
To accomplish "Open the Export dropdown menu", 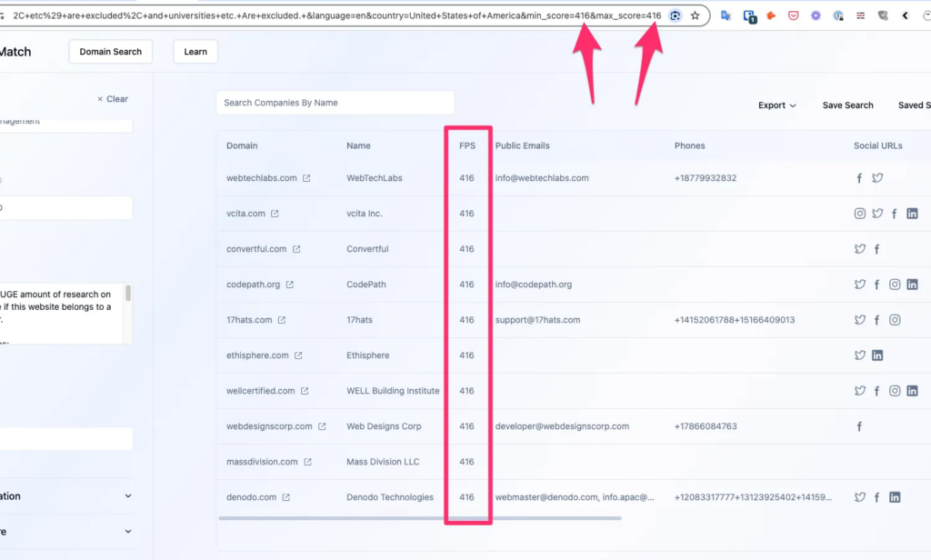I will [x=776, y=105].
